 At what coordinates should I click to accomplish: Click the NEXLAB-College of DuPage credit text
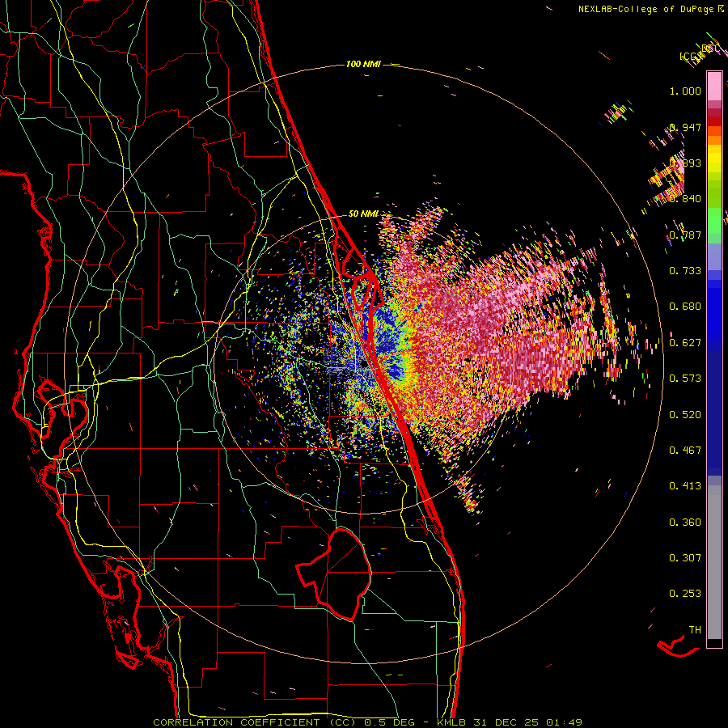[x=645, y=9]
